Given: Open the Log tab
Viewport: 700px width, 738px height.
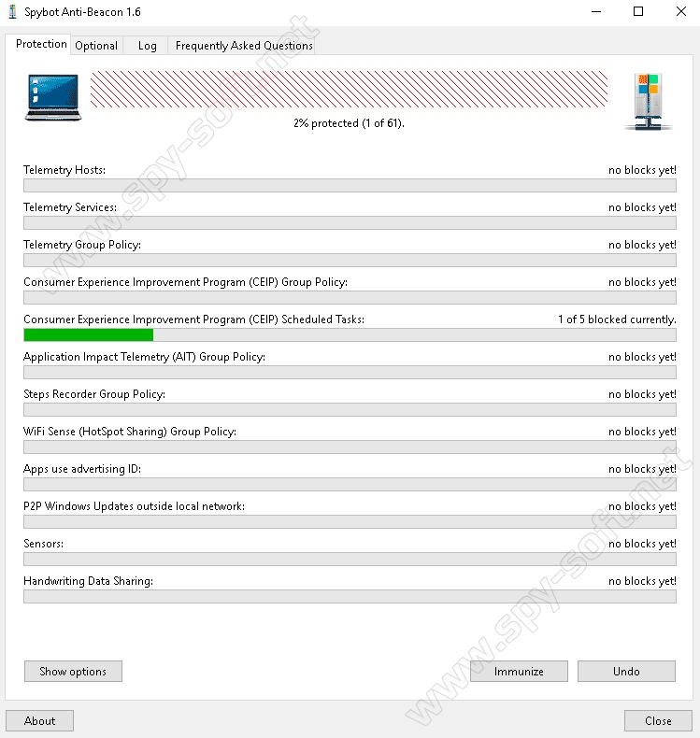Looking at the screenshot, I should coord(147,46).
